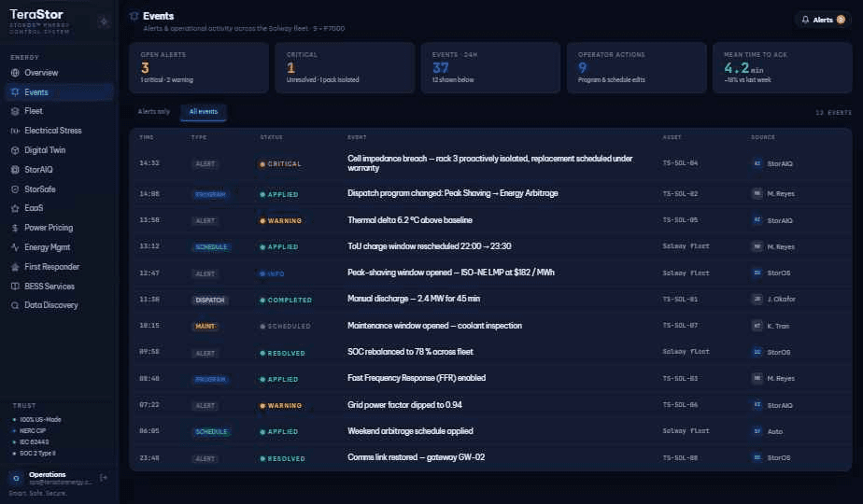This screenshot has height=504, width=863.
Task: Click Auto avatar in the 06:05 row
Action: tap(757, 432)
